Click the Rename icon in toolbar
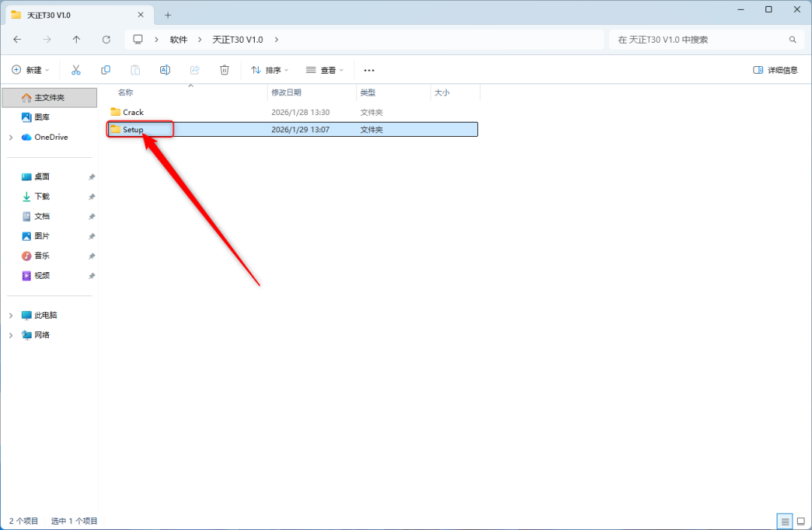 pos(165,70)
